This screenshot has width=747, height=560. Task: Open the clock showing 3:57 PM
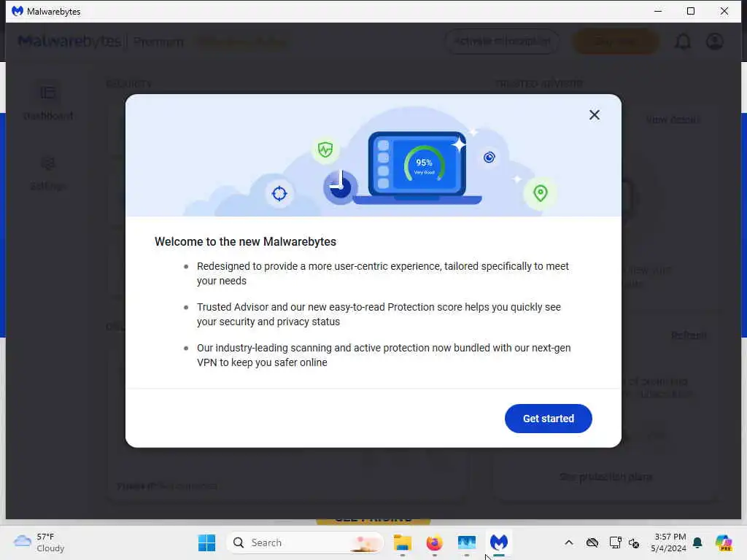point(669,542)
